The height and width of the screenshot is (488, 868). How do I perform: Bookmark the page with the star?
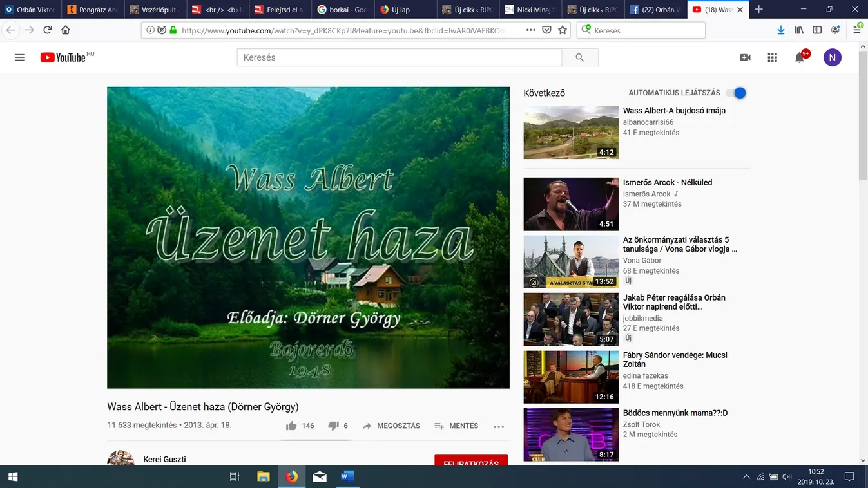tap(562, 30)
